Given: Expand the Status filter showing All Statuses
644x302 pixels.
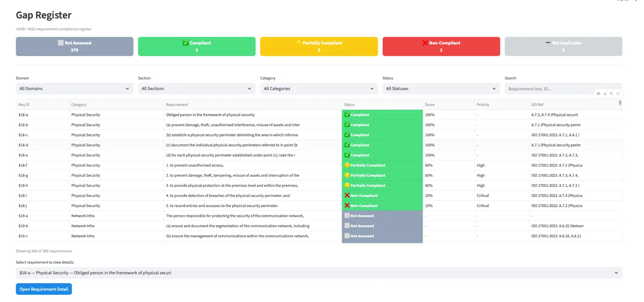Looking at the screenshot, I should (x=441, y=89).
